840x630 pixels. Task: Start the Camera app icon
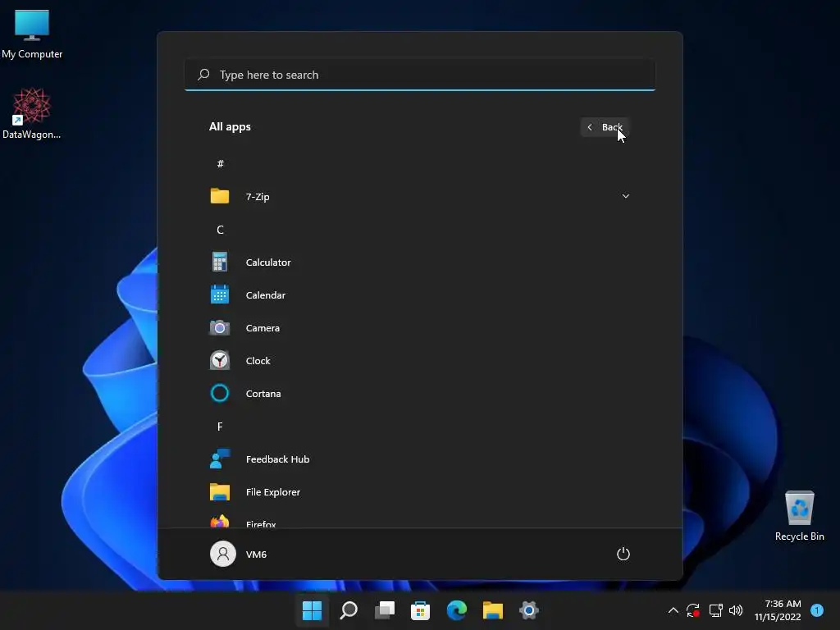click(220, 327)
